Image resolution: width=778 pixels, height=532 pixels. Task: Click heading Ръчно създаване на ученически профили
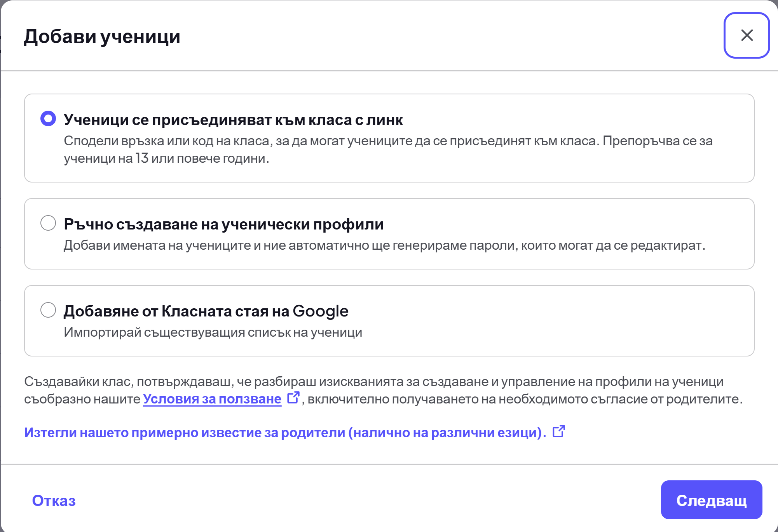point(223,224)
